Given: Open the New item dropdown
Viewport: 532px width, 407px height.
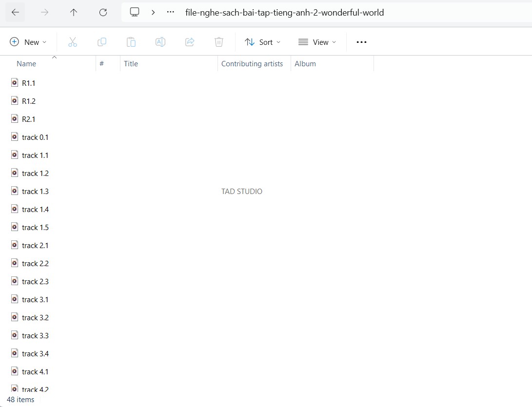Looking at the screenshot, I should (x=28, y=42).
